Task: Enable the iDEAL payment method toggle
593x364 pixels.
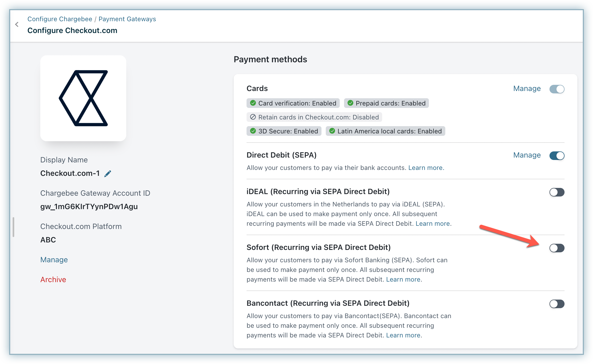Action: click(557, 192)
